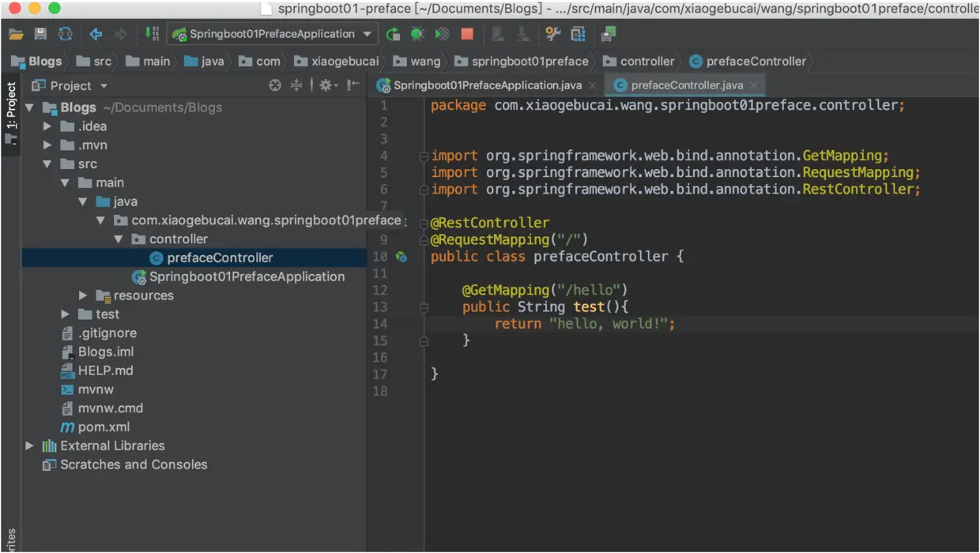Collapse the imports fold marker on line 4
980x553 pixels.
click(424, 156)
